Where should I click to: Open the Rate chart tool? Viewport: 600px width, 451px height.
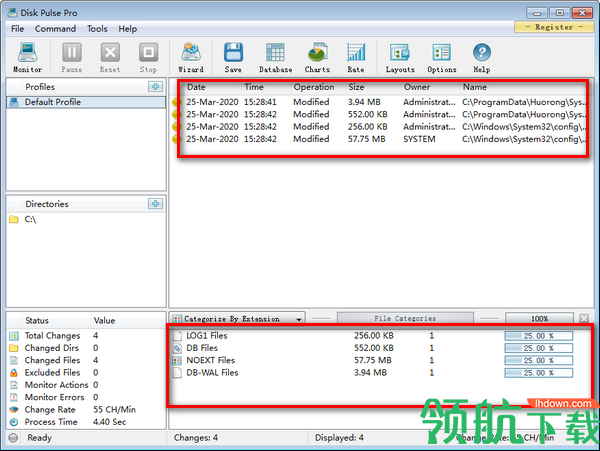(356, 57)
